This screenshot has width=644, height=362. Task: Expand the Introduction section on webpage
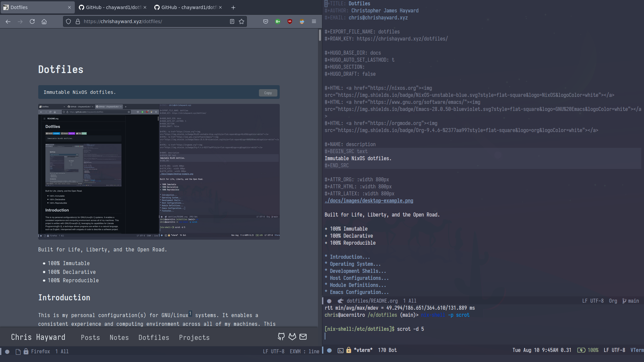coord(64,297)
